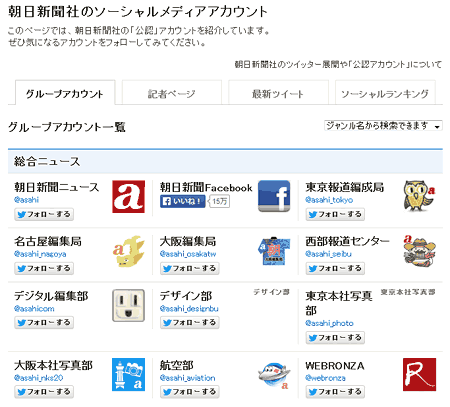Screen dimensions: 450x407
Task: Follow the @asahi Twitter account
Action: (x=44, y=214)
